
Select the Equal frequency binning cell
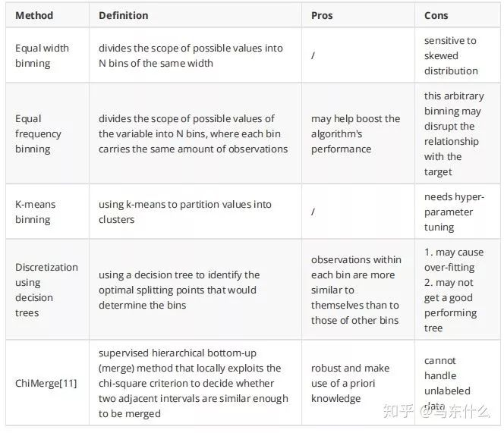click(x=38, y=133)
